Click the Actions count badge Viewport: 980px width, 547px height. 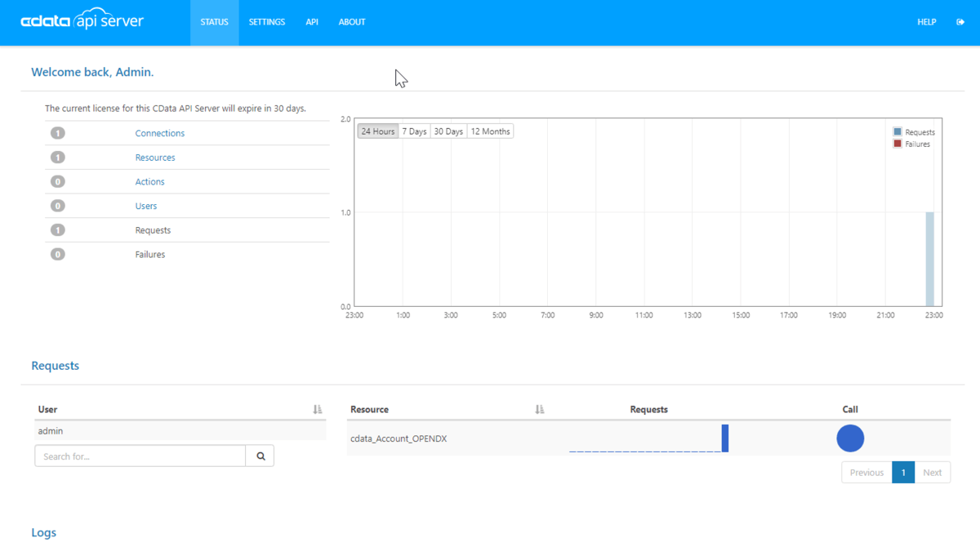click(x=57, y=181)
